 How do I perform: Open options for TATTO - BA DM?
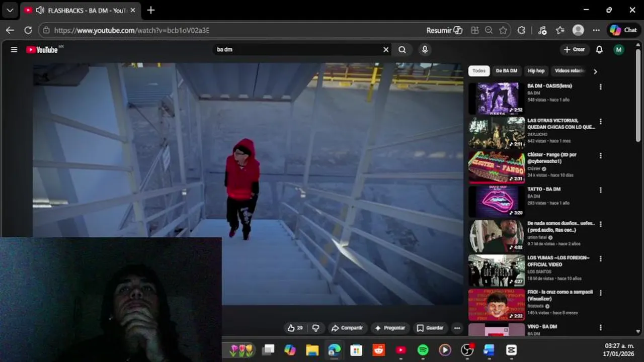[600, 190]
